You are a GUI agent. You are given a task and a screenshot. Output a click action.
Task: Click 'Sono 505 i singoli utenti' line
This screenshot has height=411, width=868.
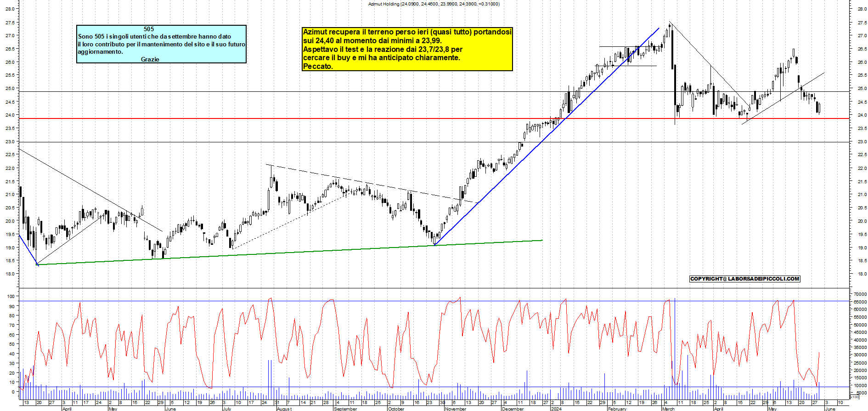(154, 36)
